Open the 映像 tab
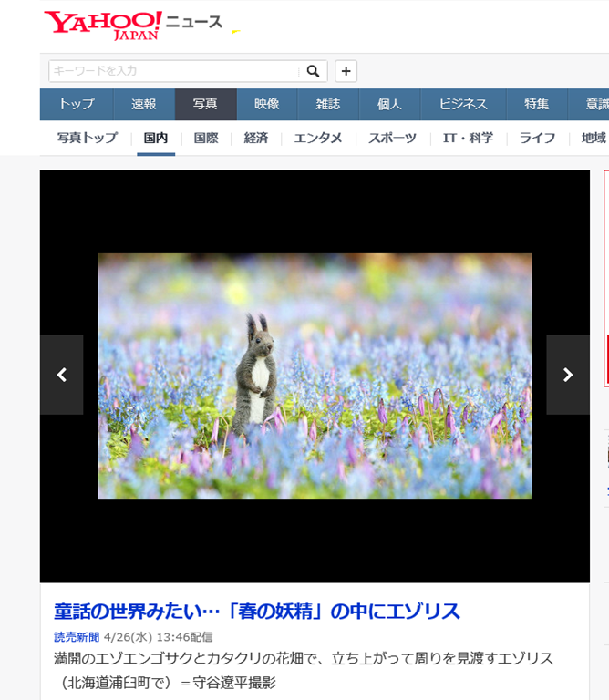The image size is (609, 700). (x=267, y=105)
